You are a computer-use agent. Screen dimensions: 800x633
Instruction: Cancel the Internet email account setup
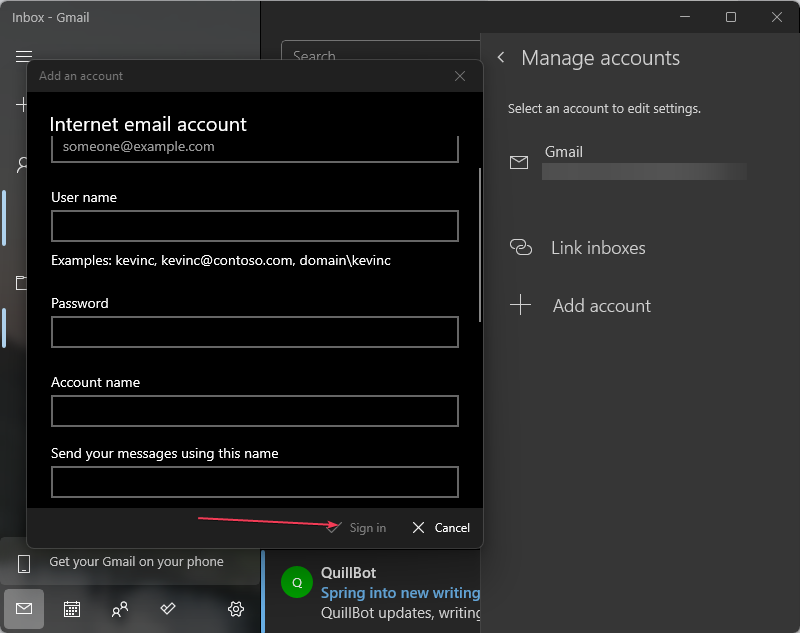pos(441,528)
